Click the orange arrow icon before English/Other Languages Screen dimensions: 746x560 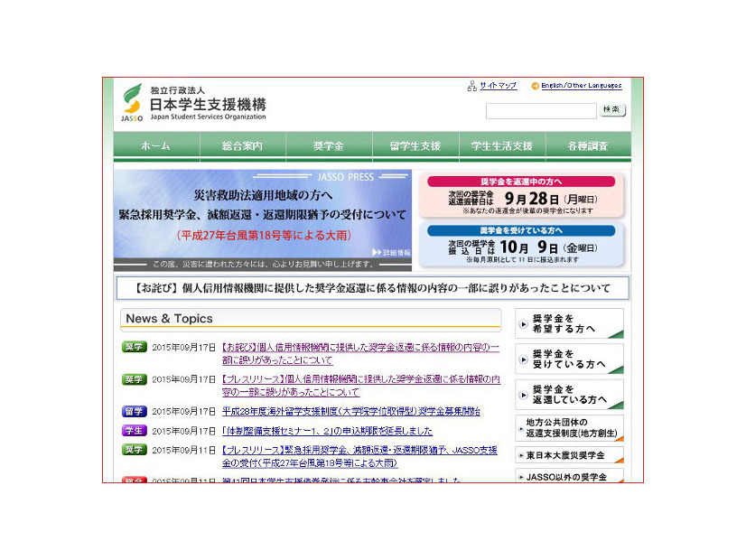[x=536, y=86]
